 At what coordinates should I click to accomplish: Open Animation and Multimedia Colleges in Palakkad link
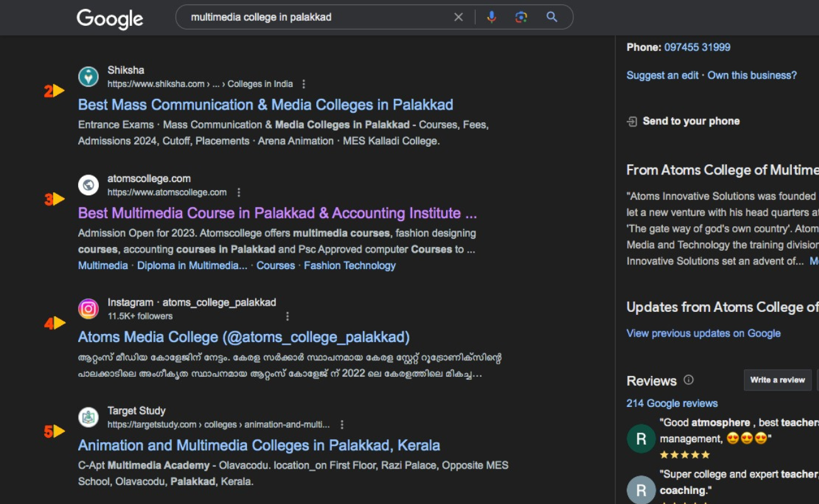[x=259, y=445]
